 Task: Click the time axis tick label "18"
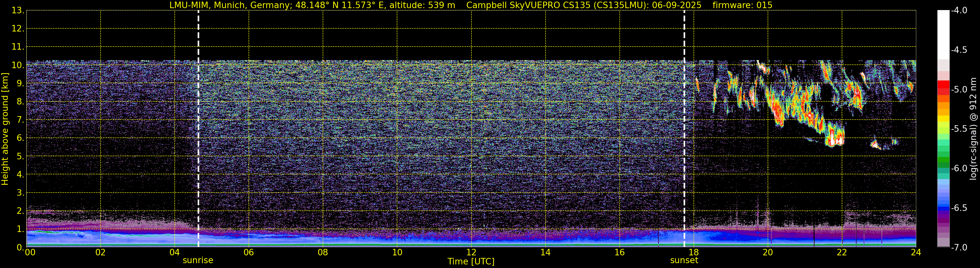pos(694,252)
